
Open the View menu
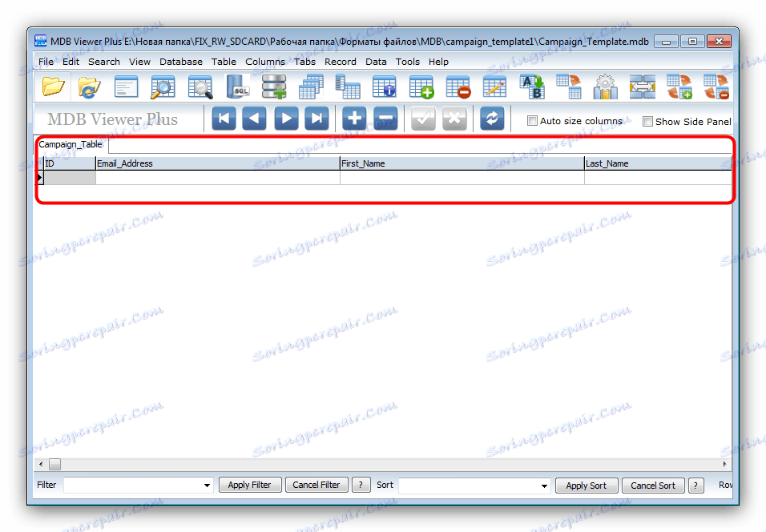[139, 62]
